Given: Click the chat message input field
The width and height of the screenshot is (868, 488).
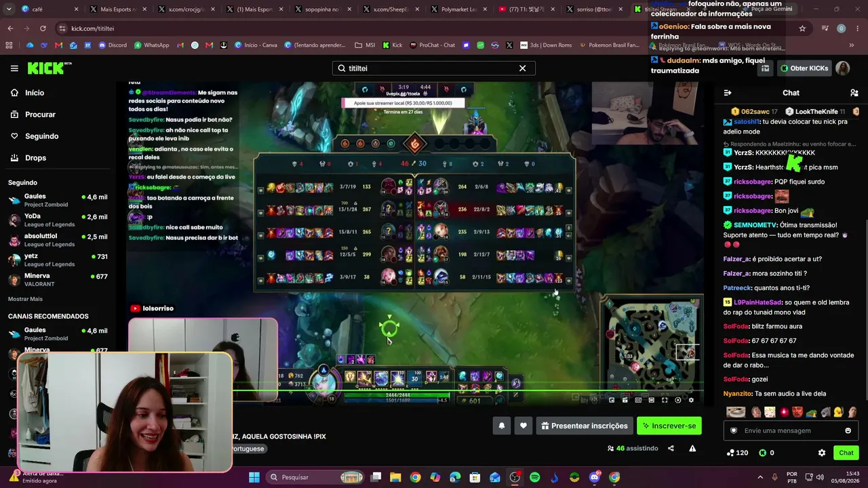Looking at the screenshot, I should click(x=791, y=430).
